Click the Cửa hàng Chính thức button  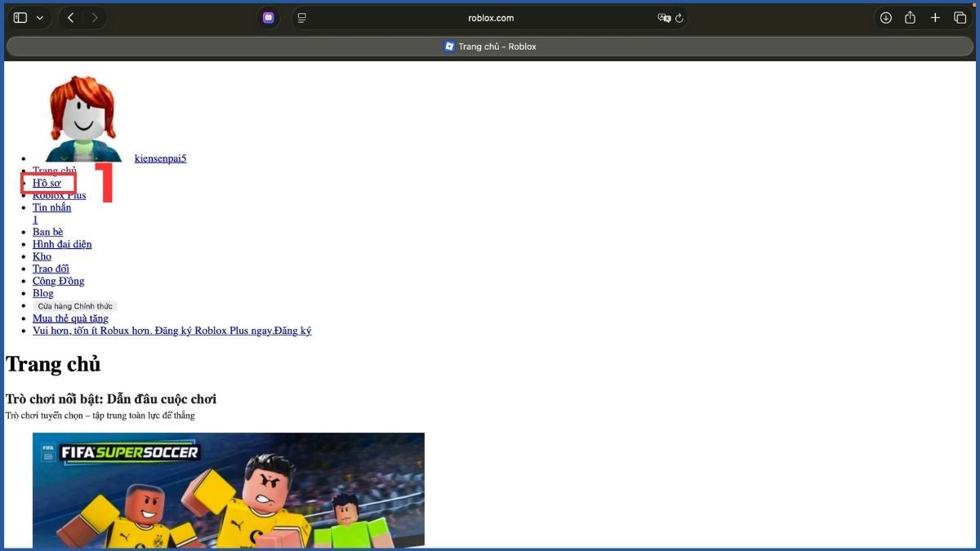(75, 306)
